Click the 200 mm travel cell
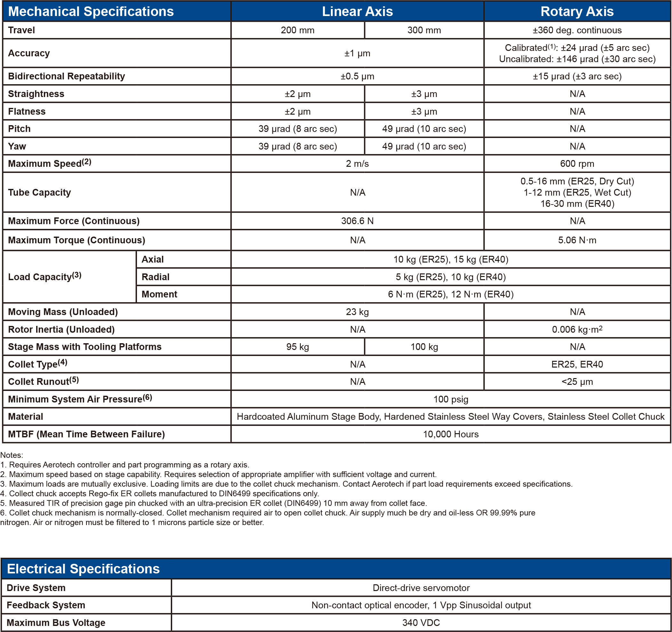Screen dimensions: 672x632 pos(298,30)
